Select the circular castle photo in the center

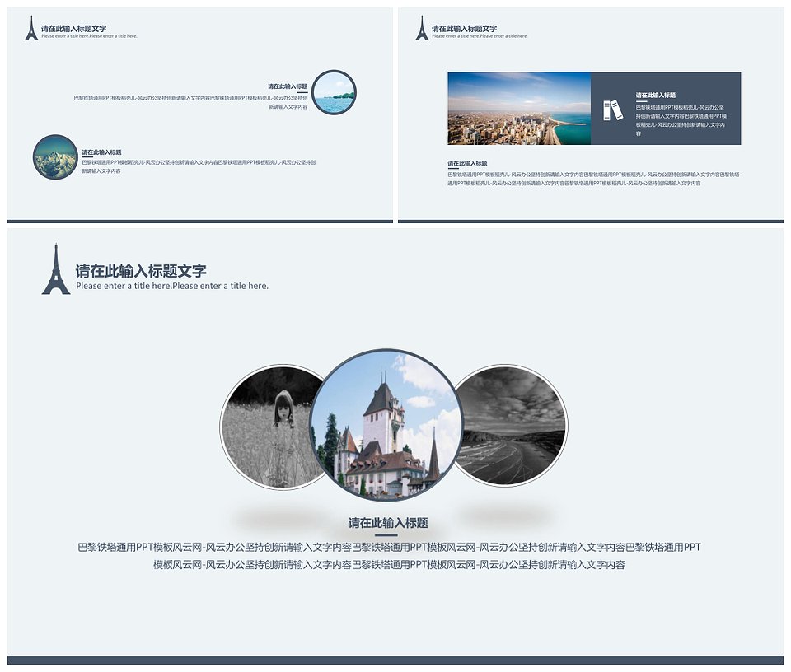(386, 424)
